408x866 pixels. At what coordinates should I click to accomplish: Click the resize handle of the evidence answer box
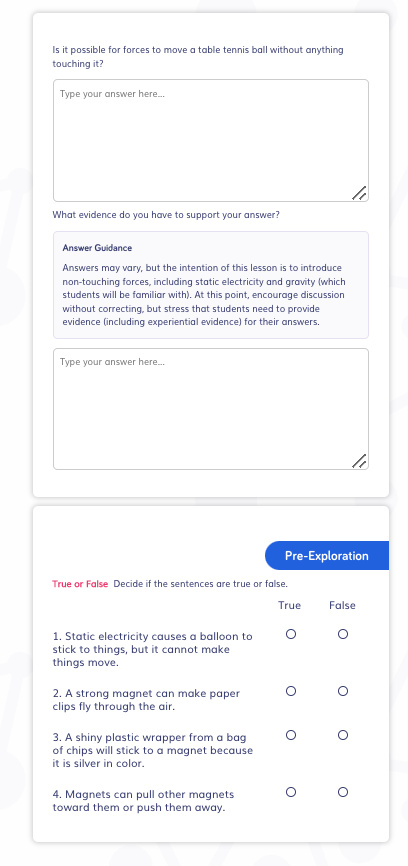pyautogui.click(x=359, y=461)
